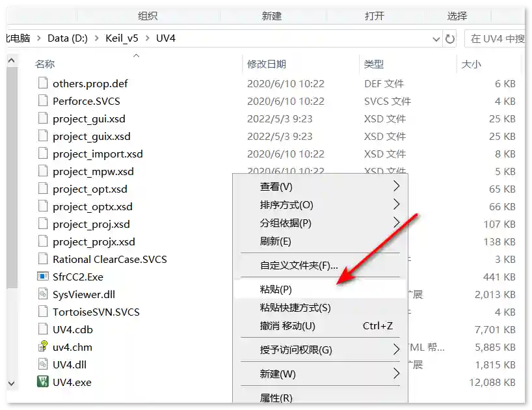
Task: Click the others.prop.def file icon
Action: [x=43, y=83]
